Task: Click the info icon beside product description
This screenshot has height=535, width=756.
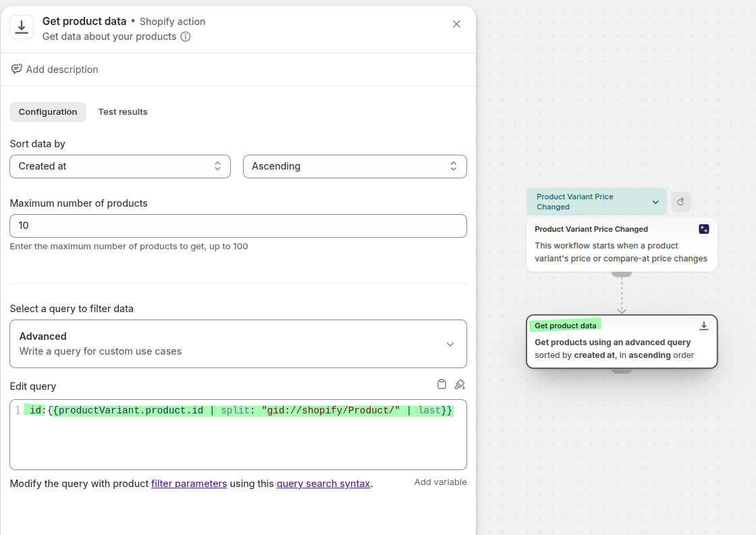Action: (x=186, y=36)
